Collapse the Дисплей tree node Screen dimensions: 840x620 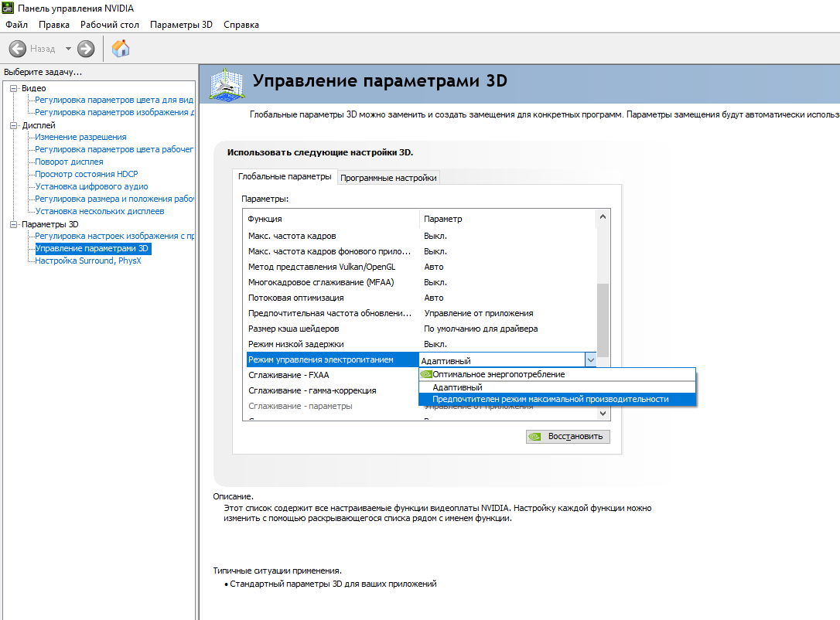[x=14, y=125]
